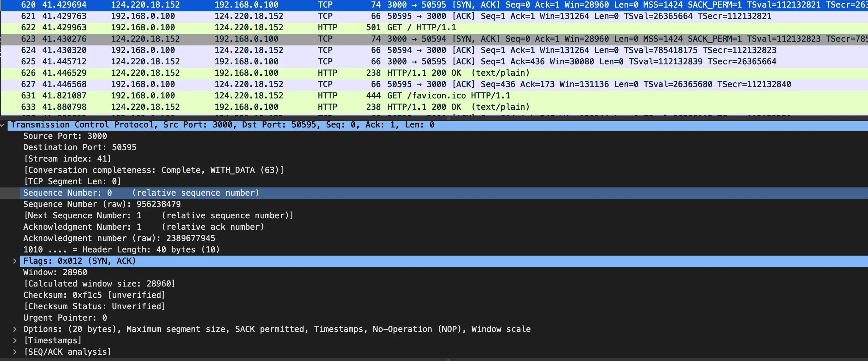Image resolution: width=868 pixels, height=361 pixels.
Task: Click length 501 cell in packet 622
Action: point(373,28)
